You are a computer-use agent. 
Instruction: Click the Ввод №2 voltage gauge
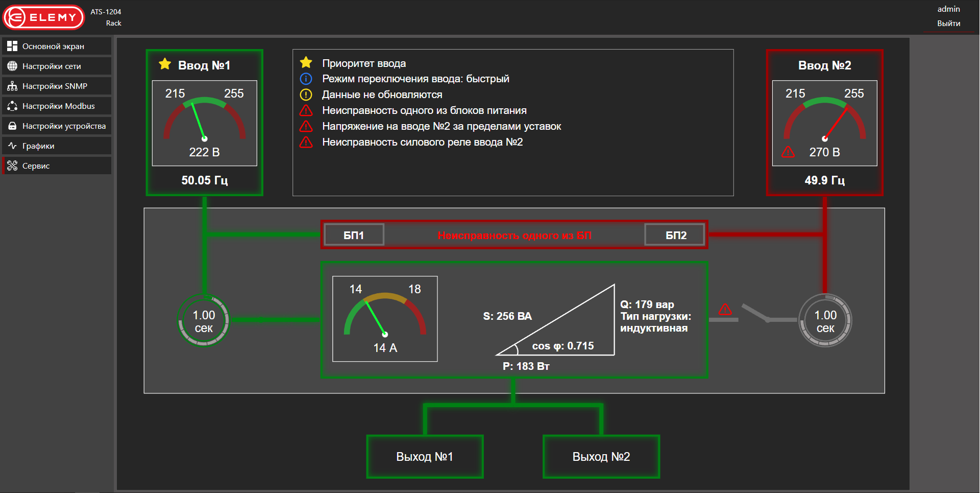pos(824,123)
